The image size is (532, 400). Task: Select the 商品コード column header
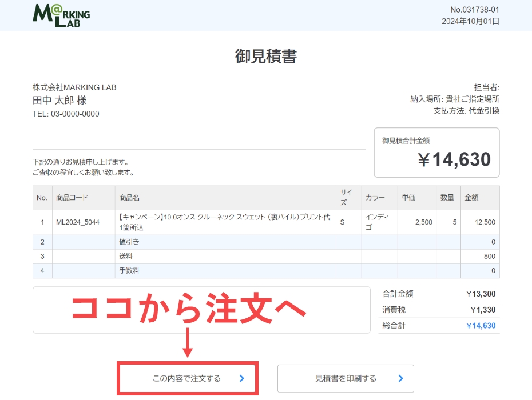coord(71,197)
